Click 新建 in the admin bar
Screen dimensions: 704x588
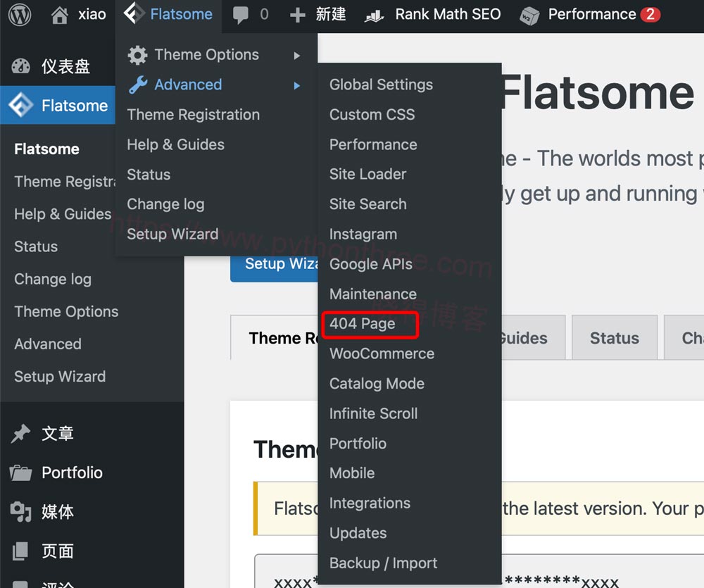coord(331,14)
